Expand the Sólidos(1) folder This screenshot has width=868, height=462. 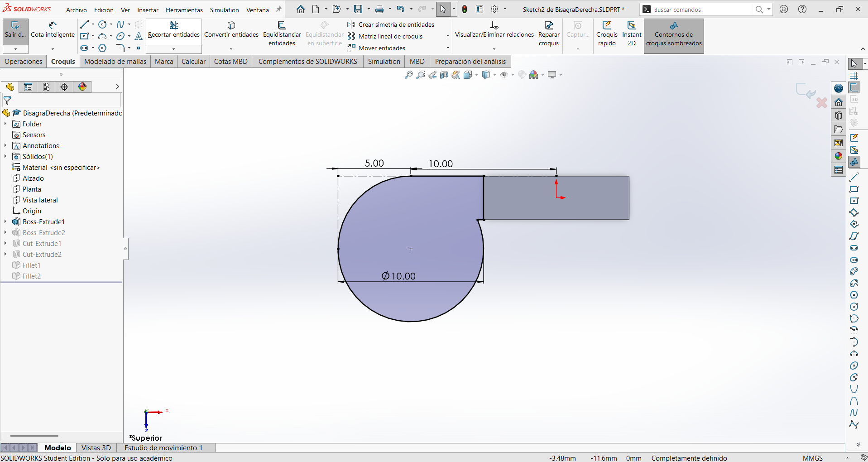[5, 156]
